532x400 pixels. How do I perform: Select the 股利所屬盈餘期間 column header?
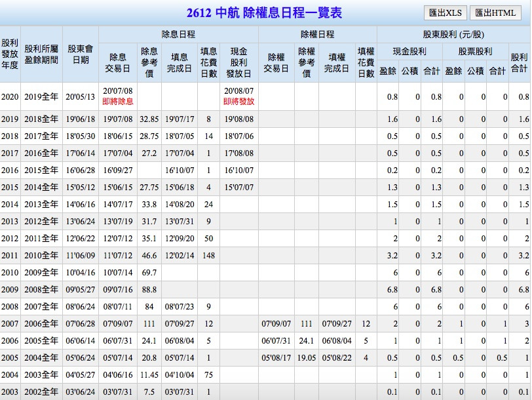click(x=41, y=54)
